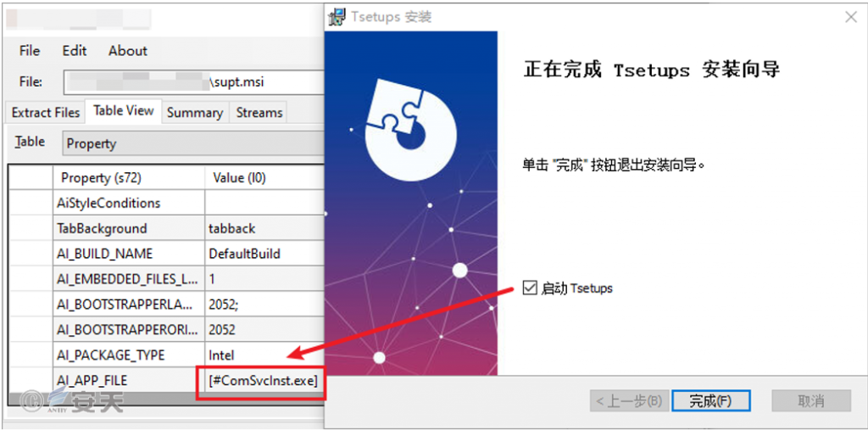868x431 pixels.
Task: Select the AI_PACKAGE_TYPE property row
Action: point(166,355)
